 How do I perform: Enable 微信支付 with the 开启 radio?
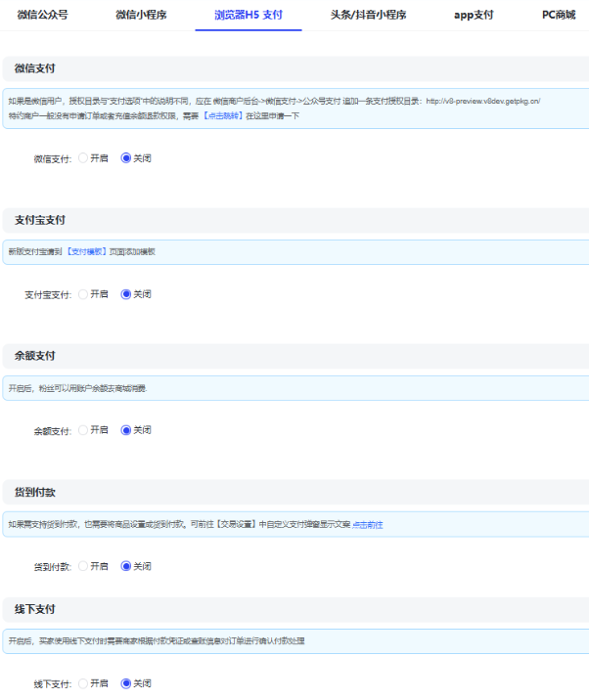click(x=83, y=158)
